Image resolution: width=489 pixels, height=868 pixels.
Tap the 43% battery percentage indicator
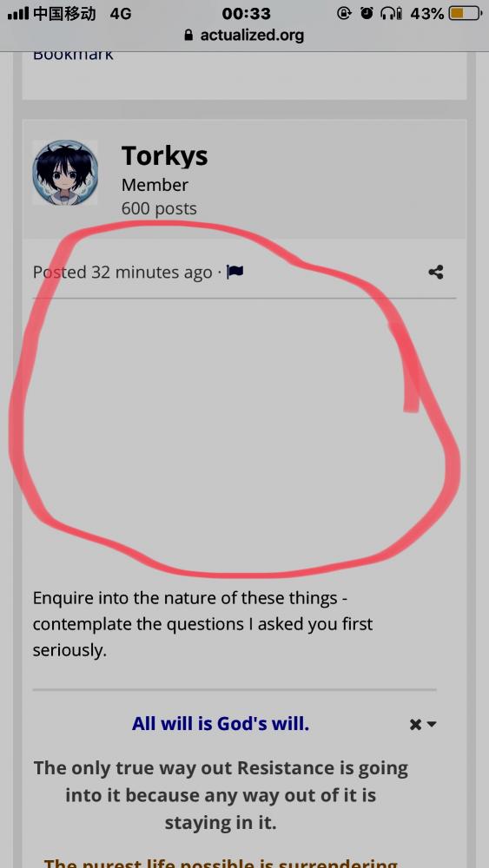tap(427, 13)
